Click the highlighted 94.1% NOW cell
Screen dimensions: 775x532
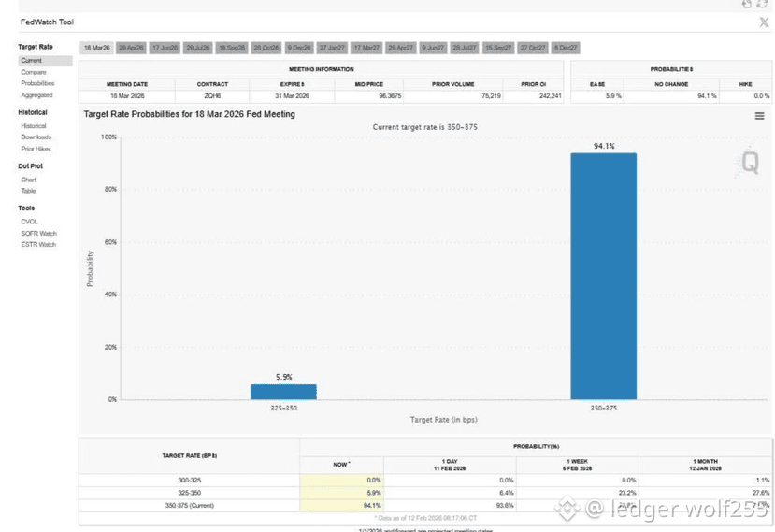click(x=341, y=505)
